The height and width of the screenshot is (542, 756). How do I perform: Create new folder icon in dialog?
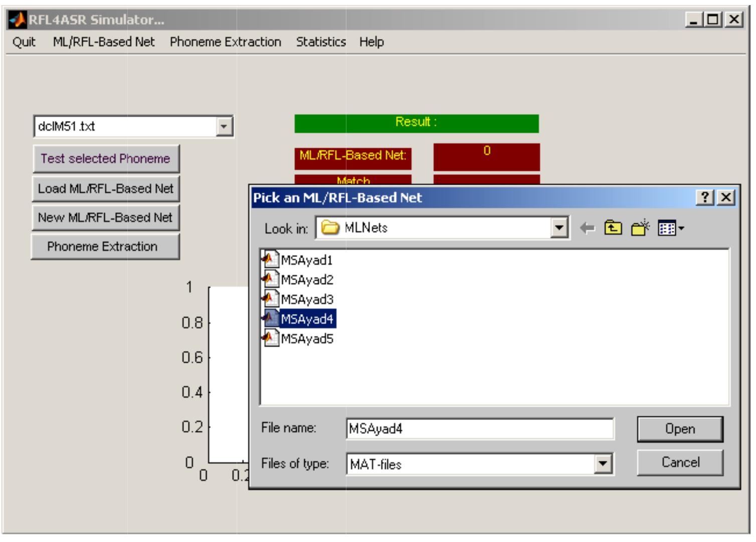coord(640,228)
